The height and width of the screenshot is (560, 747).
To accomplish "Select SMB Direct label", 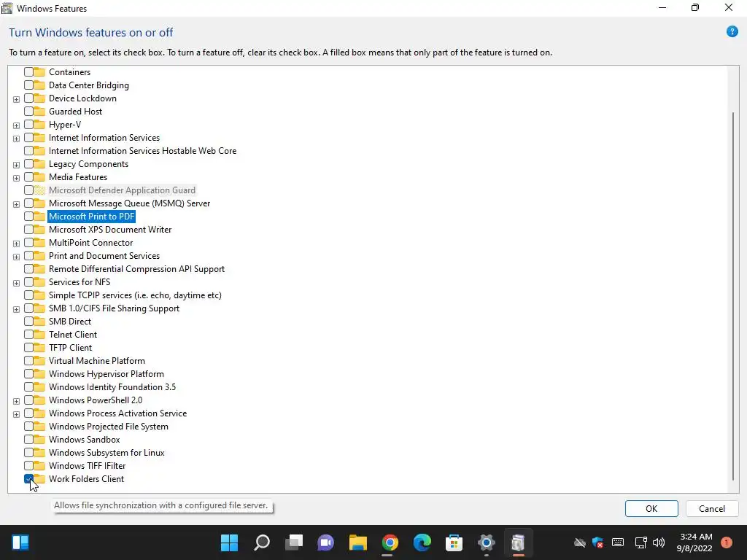I will tap(70, 322).
